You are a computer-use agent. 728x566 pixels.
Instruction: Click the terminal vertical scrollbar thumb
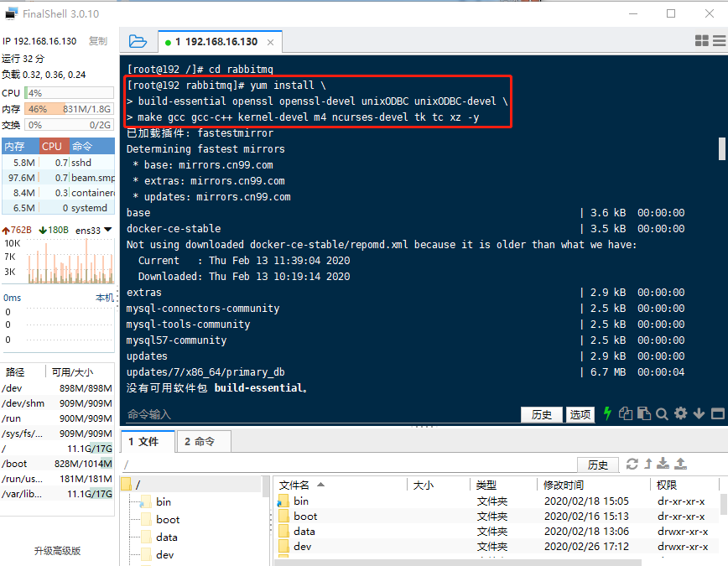[722, 148]
